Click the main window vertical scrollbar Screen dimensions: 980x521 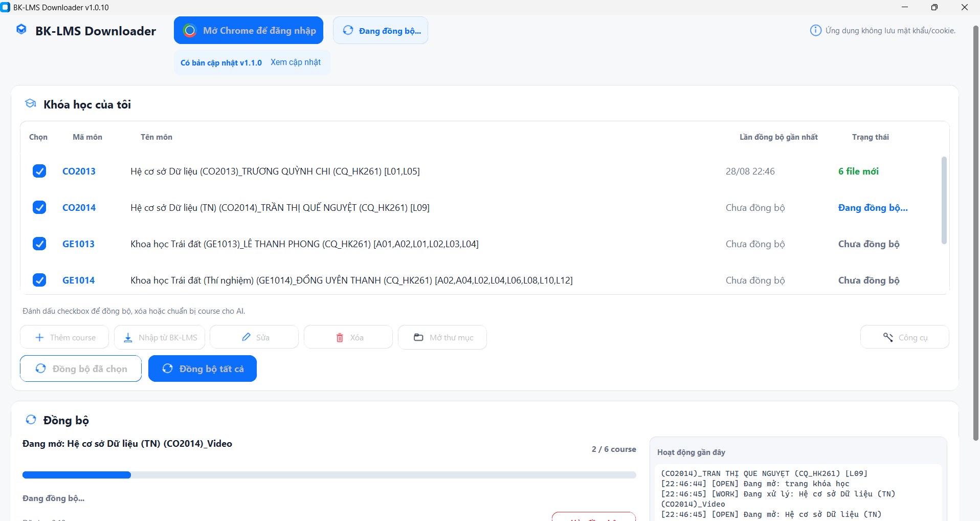click(x=976, y=233)
